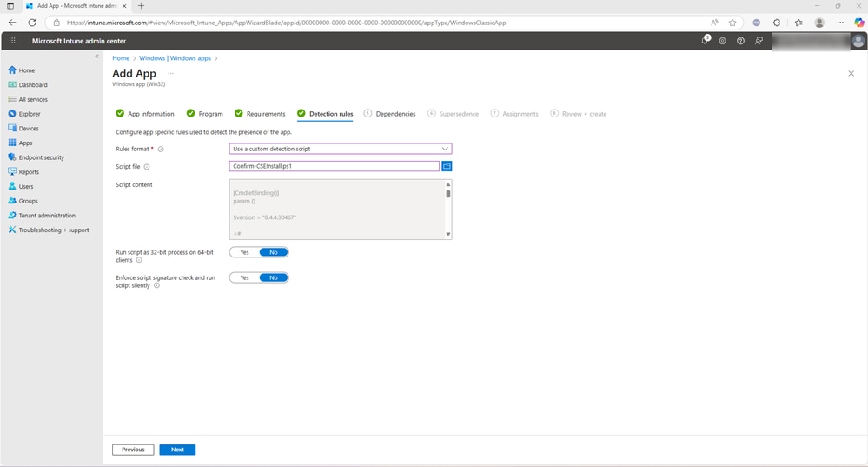Close the Add App blade
The image size is (868, 467).
(x=851, y=73)
